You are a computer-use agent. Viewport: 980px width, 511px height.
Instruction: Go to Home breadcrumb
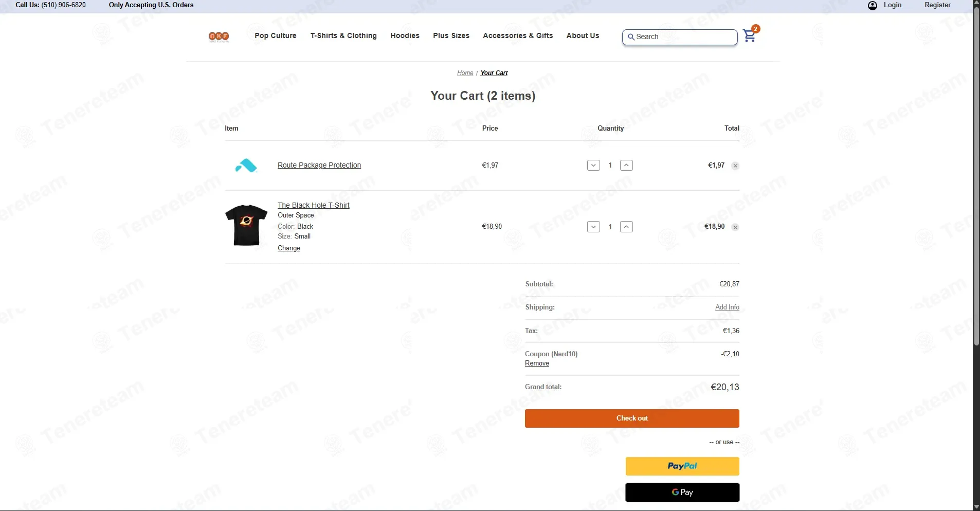click(465, 73)
